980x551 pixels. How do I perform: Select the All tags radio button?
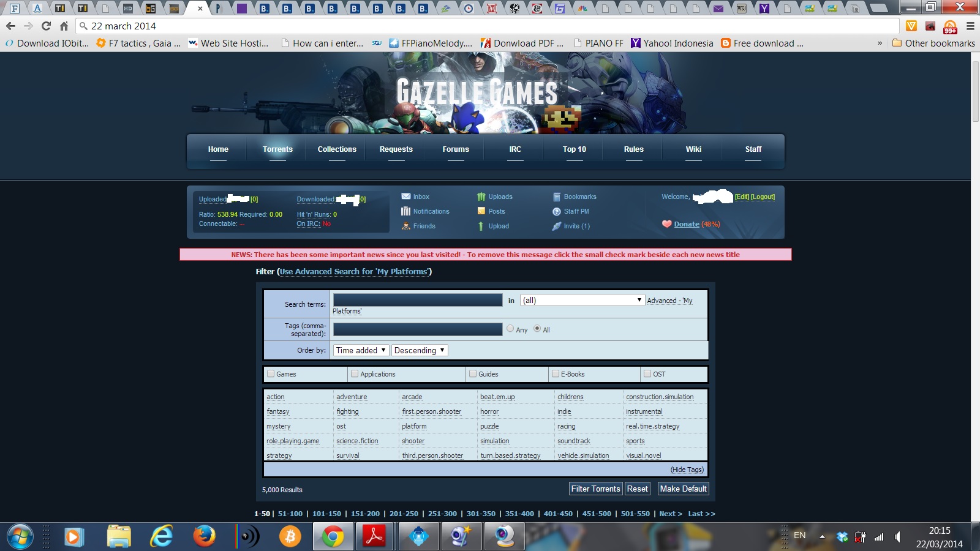[x=537, y=329]
